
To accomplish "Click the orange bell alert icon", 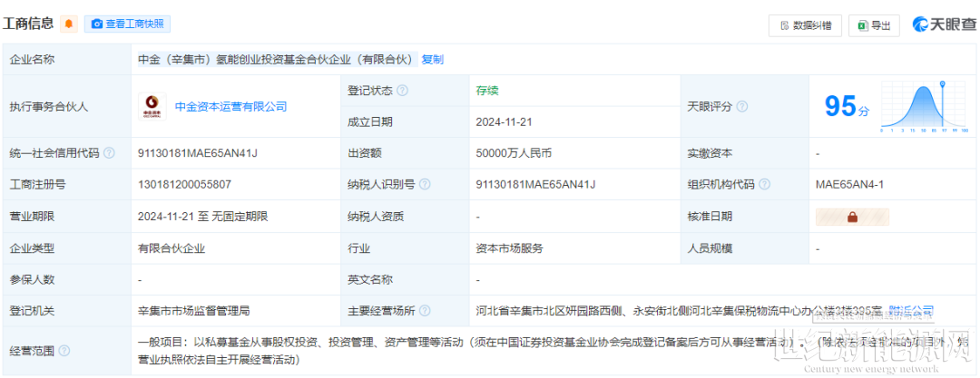I will [69, 24].
